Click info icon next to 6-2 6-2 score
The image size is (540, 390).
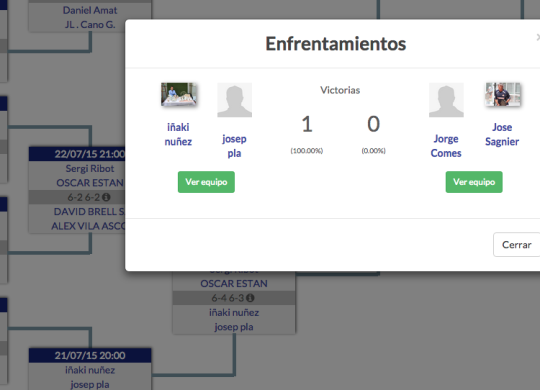tap(106, 197)
